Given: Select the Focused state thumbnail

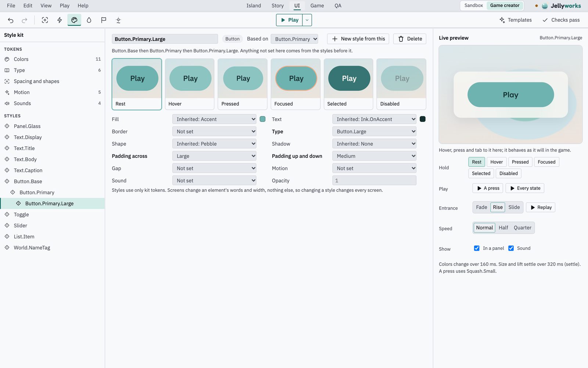Looking at the screenshot, I should point(295,84).
